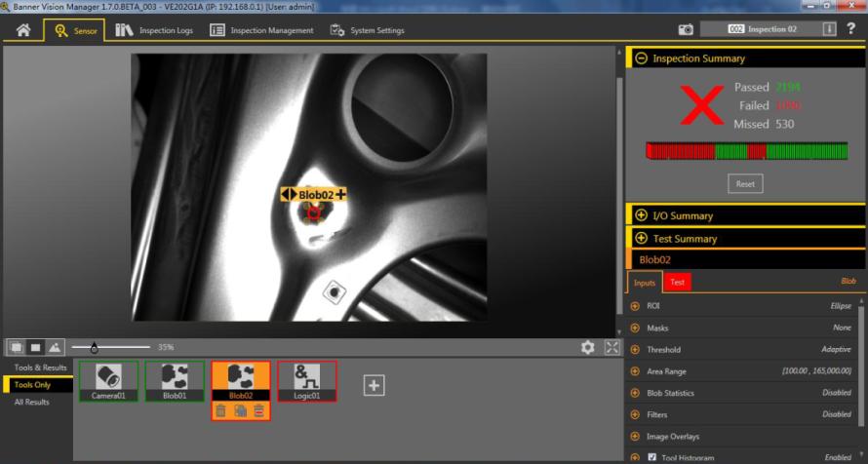The image size is (868, 464).
Task: Collapse the Inspection Summary section
Action: click(641, 58)
